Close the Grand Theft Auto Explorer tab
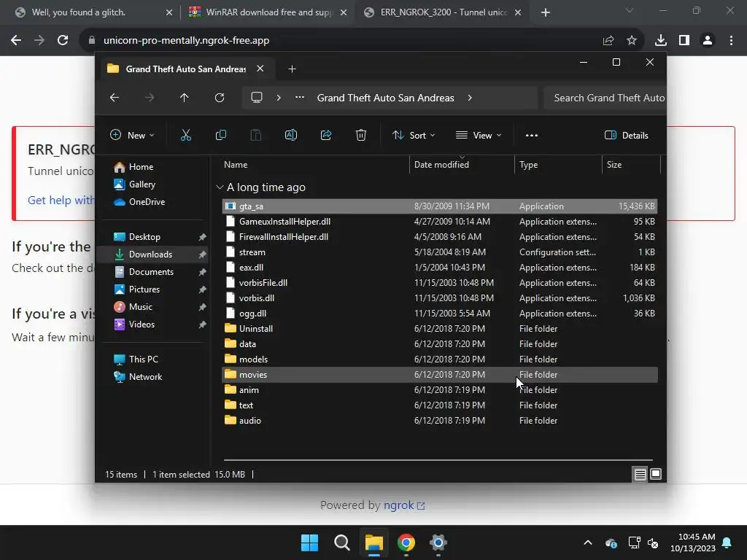747x560 pixels. point(260,69)
